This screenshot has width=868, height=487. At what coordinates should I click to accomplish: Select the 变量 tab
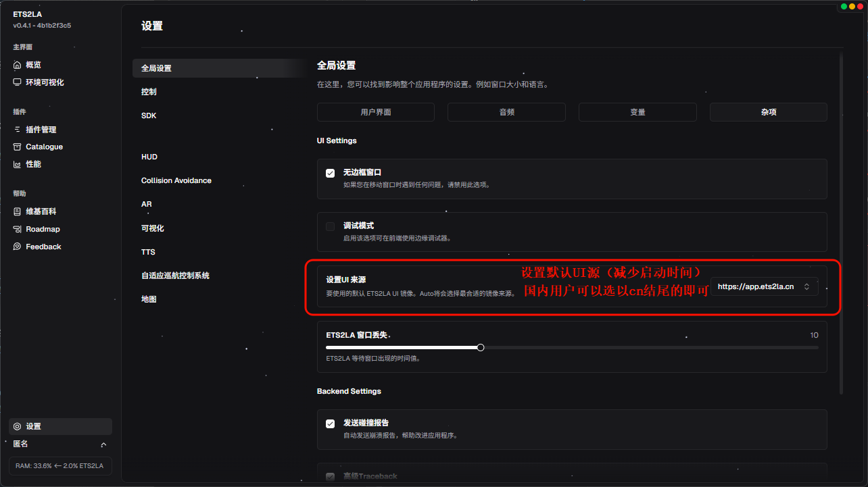(x=637, y=112)
